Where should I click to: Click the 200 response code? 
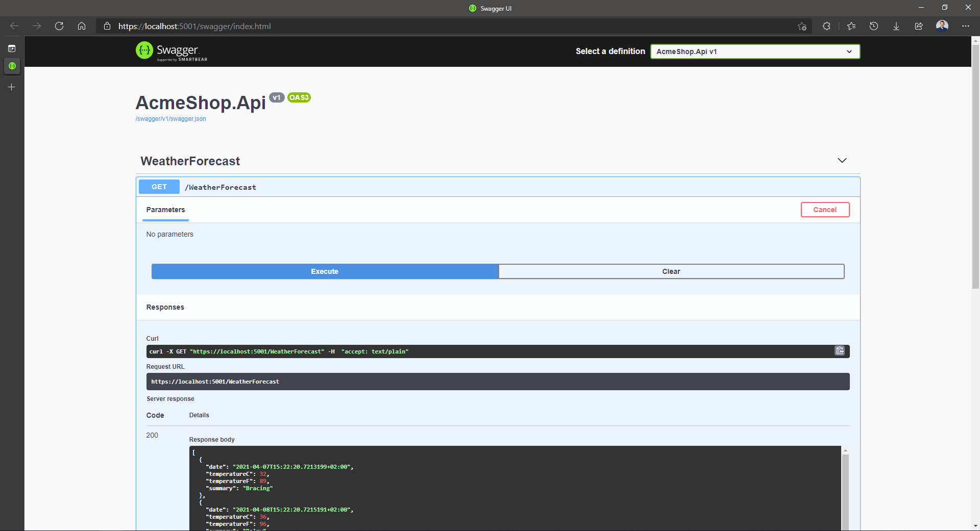coord(152,435)
